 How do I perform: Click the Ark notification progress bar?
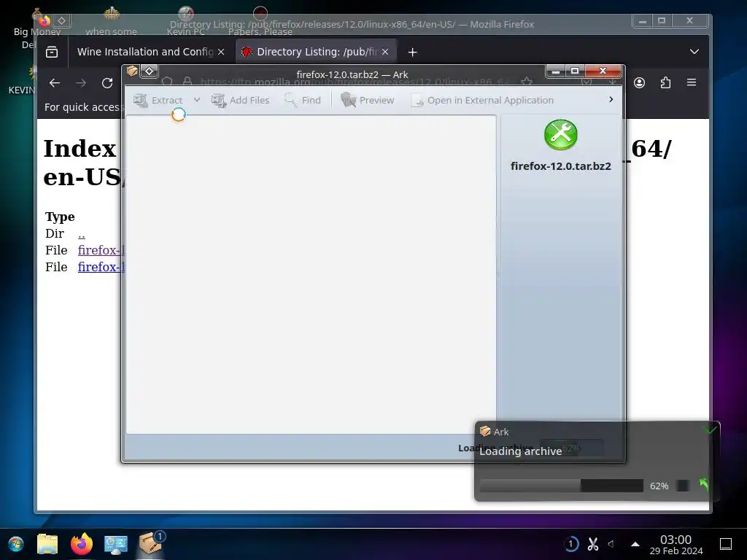561,486
